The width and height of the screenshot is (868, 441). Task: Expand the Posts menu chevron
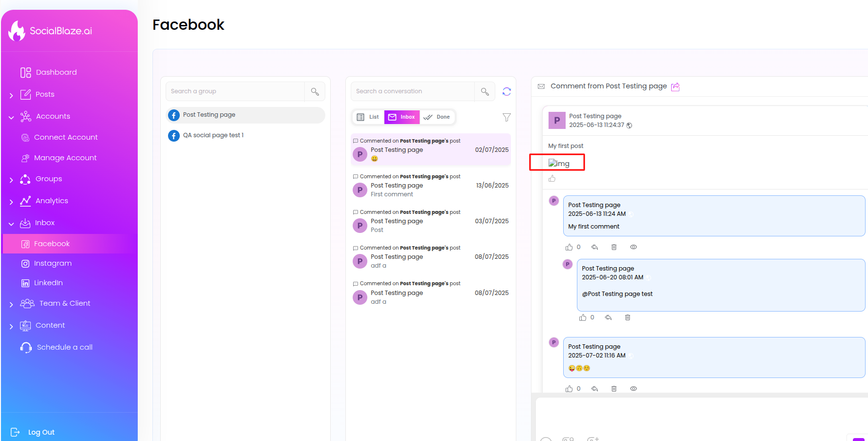(x=11, y=95)
